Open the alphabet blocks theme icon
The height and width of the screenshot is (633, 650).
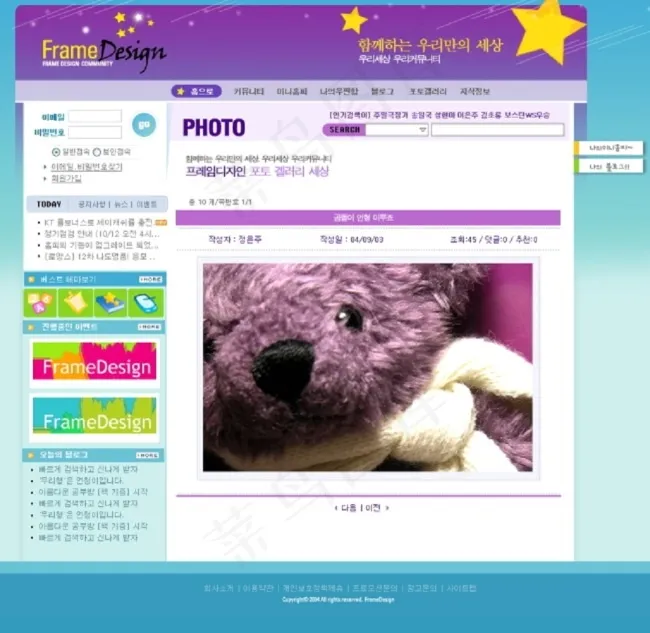coord(41,303)
